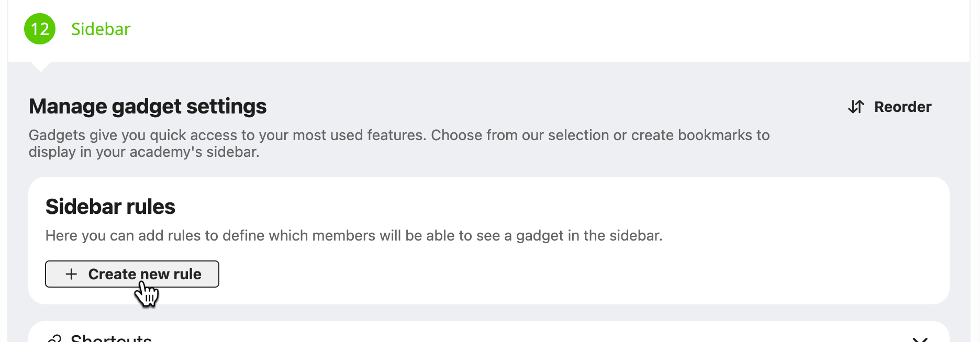The image size is (980, 342).
Task: Select the green step 12 circle badge
Action: [x=40, y=29]
